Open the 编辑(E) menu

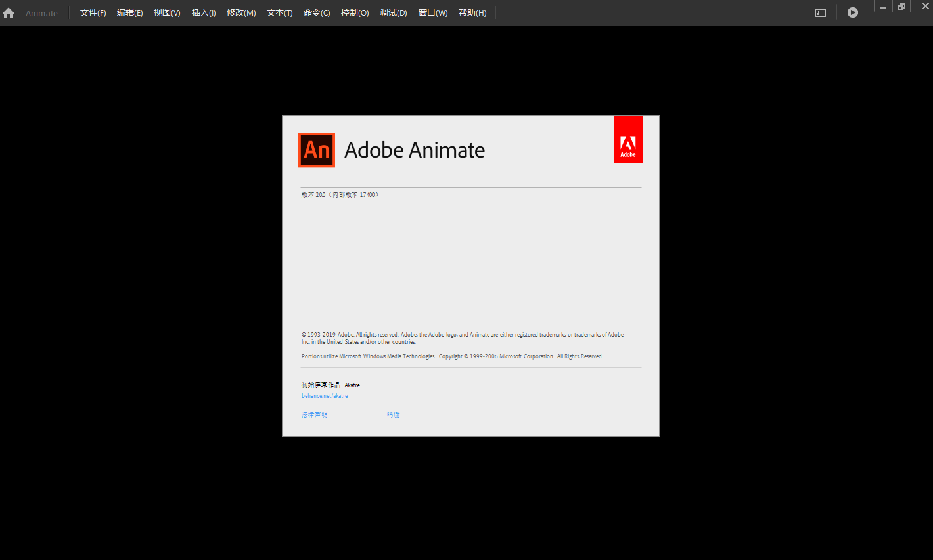point(129,12)
